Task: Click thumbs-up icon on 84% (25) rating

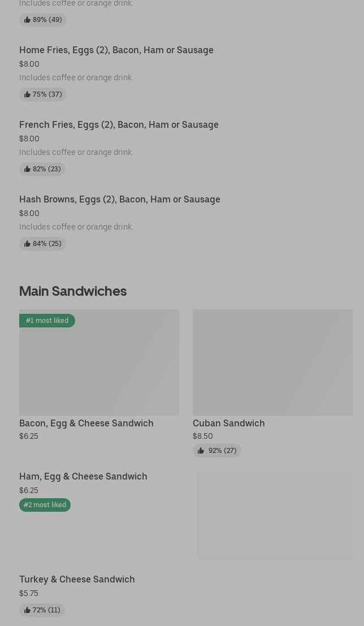Action: tap(27, 244)
